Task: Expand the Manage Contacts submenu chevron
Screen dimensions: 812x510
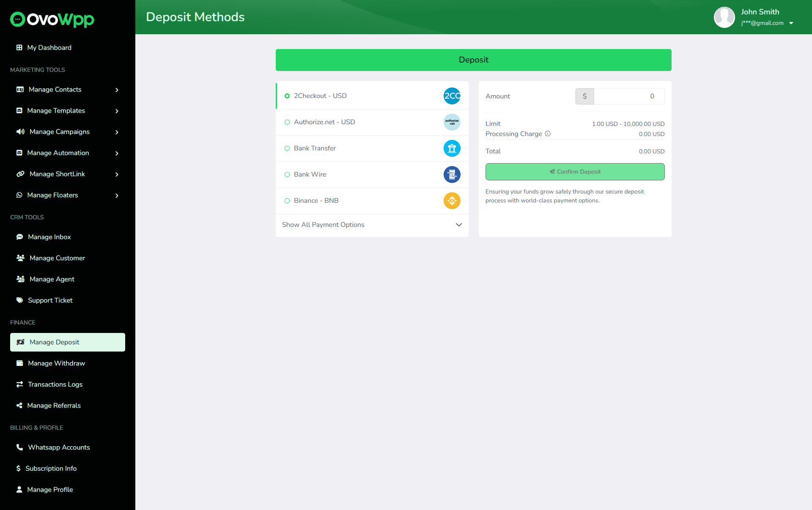Action: pyautogui.click(x=117, y=90)
